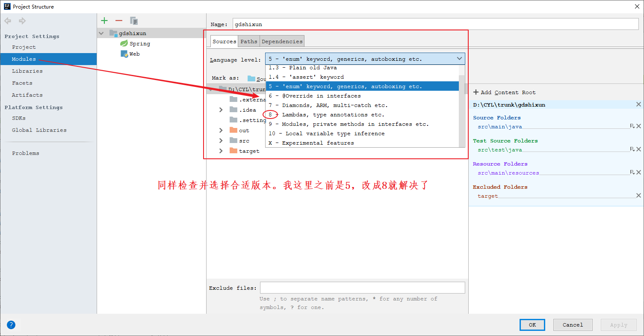Open SDKs under Platform Settings
The width and height of the screenshot is (644, 336).
coord(19,118)
